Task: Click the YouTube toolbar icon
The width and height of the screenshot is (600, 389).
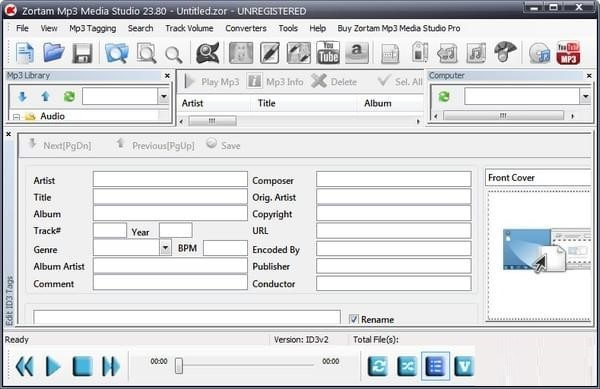Action: coord(328,53)
